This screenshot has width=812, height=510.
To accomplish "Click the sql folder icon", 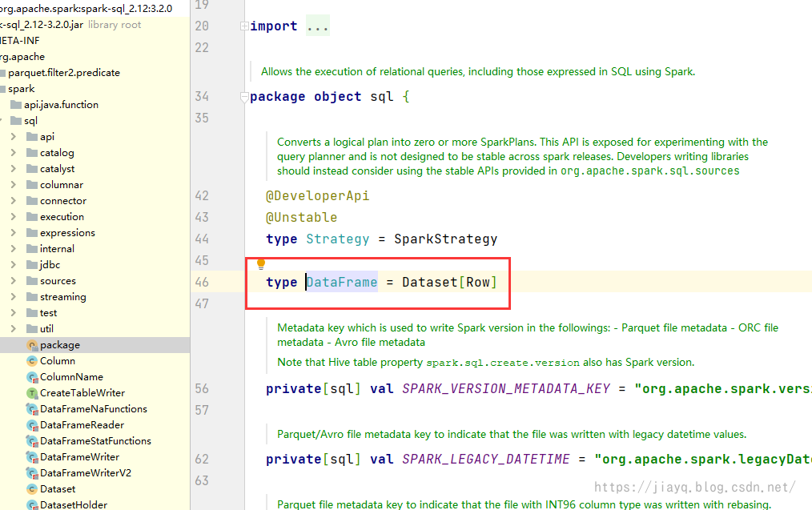I will (16, 121).
